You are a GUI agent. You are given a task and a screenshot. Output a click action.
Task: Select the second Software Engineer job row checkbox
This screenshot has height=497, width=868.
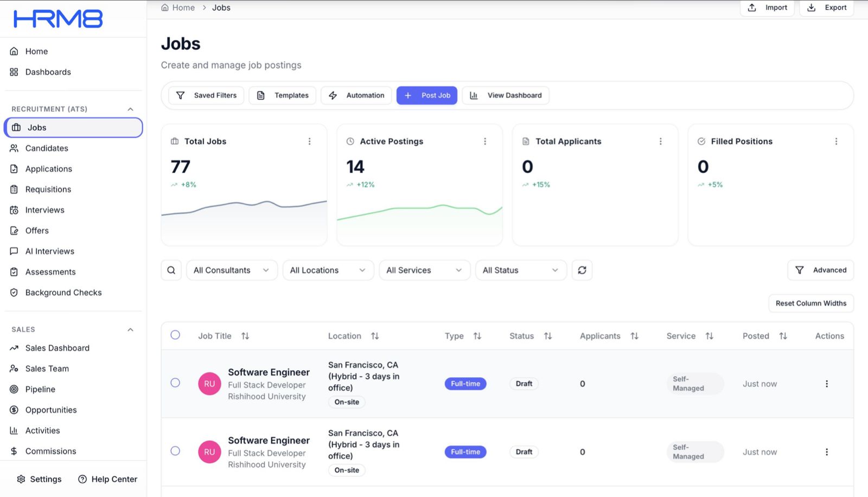[175, 451]
